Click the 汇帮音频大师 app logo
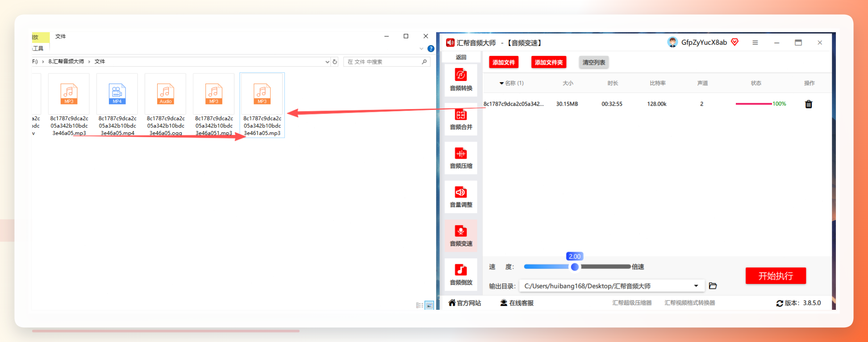The width and height of the screenshot is (868, 342). point(450,42)
